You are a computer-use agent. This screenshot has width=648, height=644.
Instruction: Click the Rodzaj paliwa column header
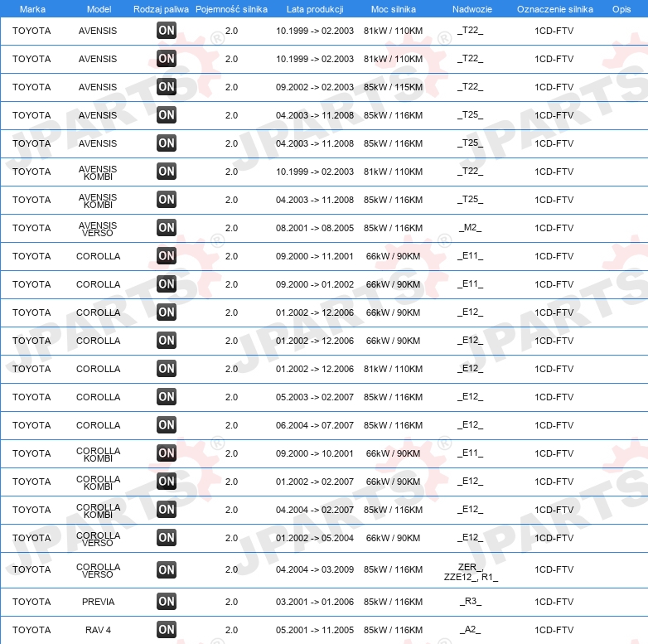click(x=162, y=9)
